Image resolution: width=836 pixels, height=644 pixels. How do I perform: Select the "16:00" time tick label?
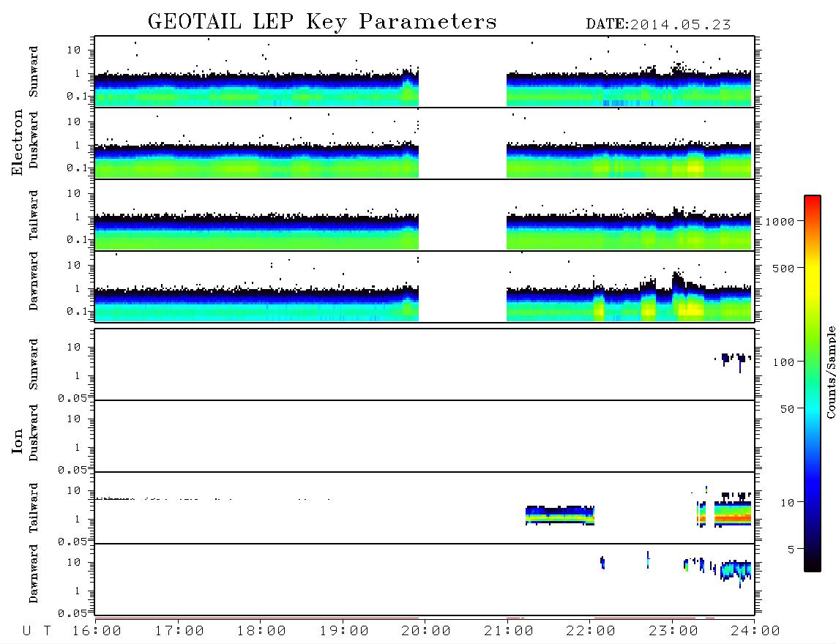coord(97,632)
